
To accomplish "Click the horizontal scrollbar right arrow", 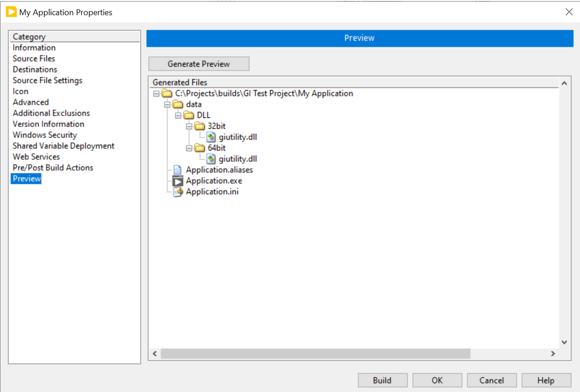I will (x=553, y=354).
